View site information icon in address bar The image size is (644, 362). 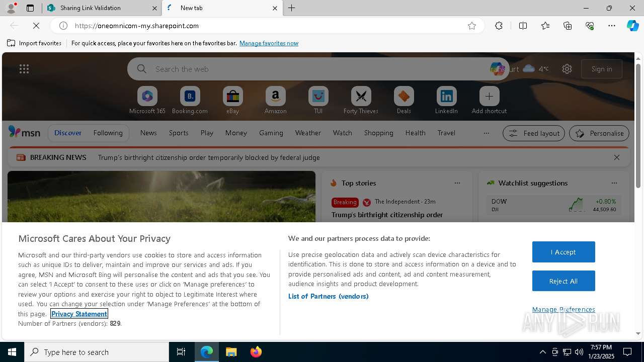[x=63, y=26]
